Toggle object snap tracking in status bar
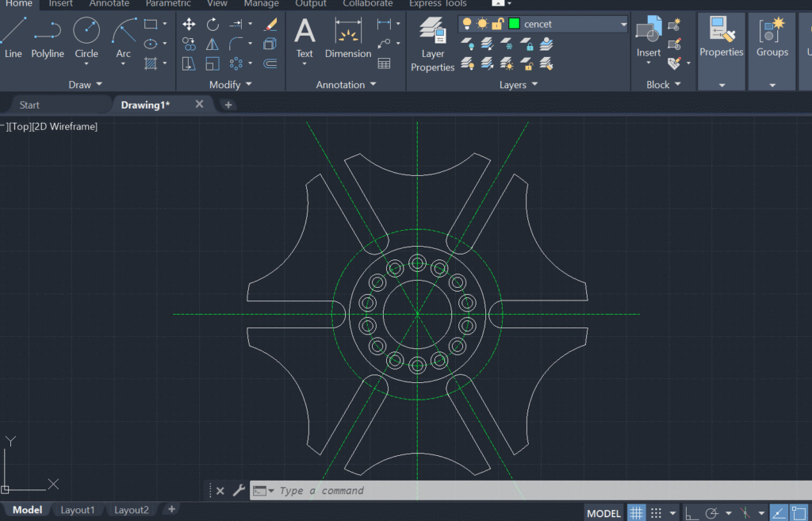The height and width of the screenshot is (521, 812). (x=779, y=513)
